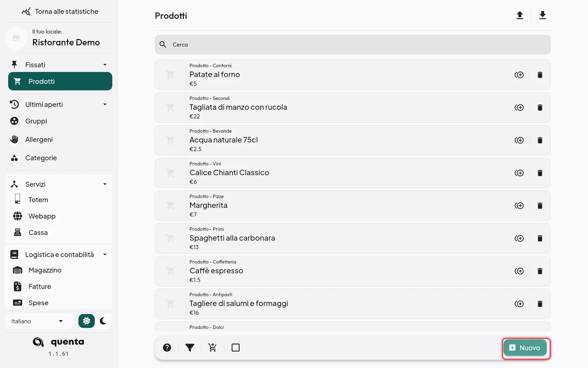Click the download icon in header
The image size is (588, 368).
coord(542,15)
